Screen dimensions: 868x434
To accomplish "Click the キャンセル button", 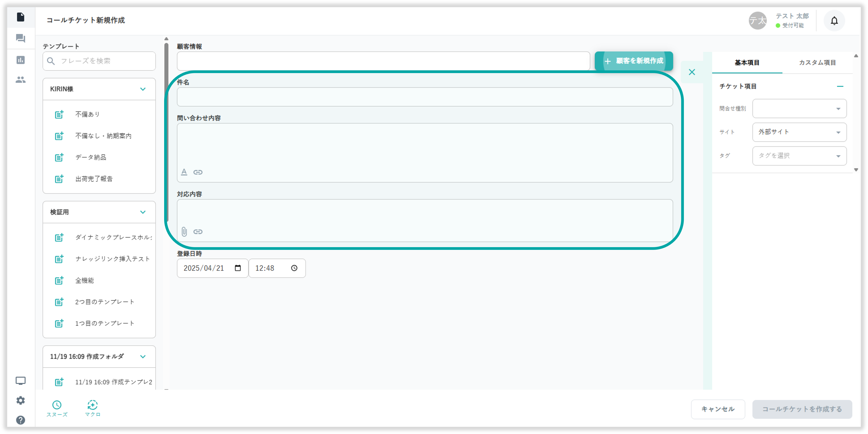I will 718,409.
